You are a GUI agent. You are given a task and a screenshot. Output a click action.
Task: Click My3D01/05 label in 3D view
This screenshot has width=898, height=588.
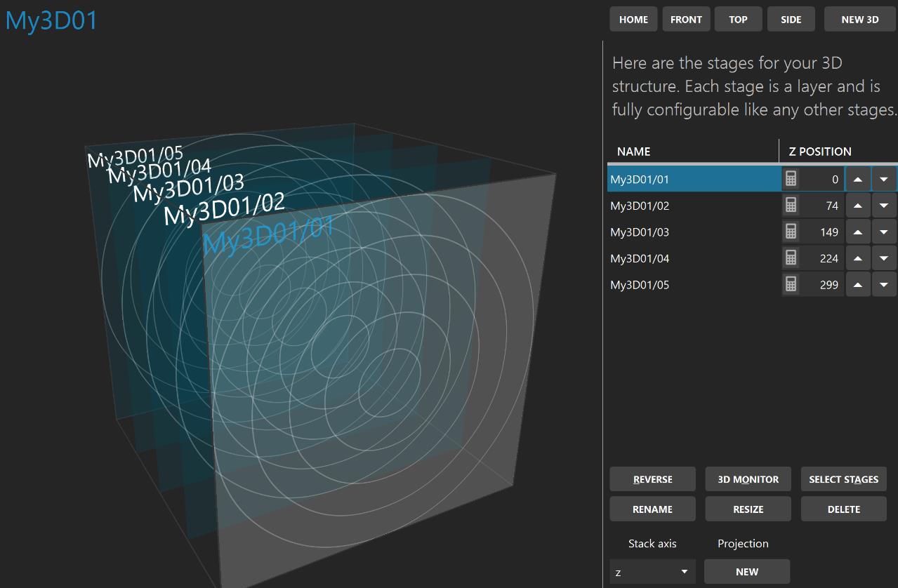coord(135,156)
